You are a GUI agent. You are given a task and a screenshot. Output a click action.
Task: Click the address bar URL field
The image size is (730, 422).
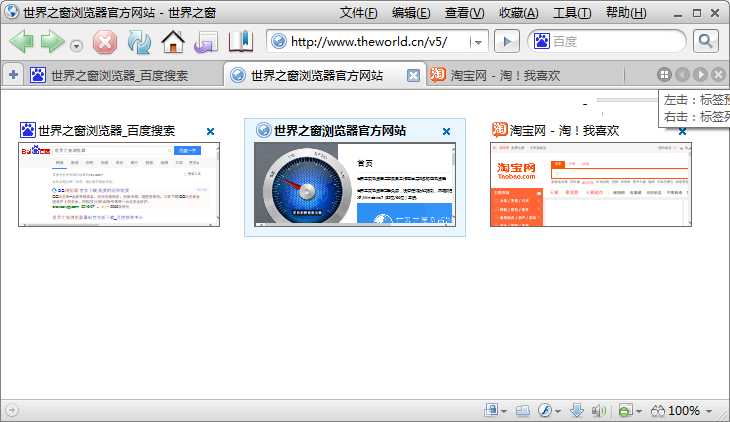[368, 42]
